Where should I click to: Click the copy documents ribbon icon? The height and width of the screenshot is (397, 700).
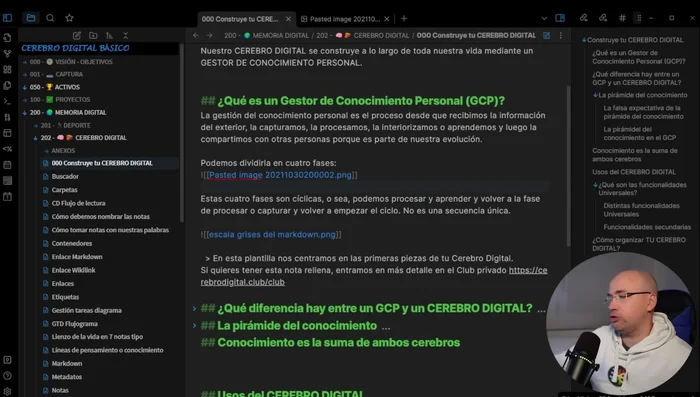click(7, 85)
